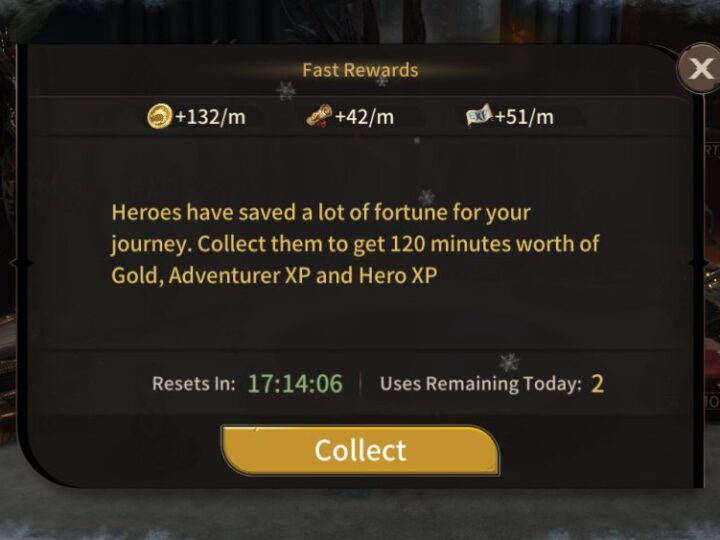720x540 pixels.
Task: Tap the snowflake above Uses Remaining Today
Action: point(509,363)
